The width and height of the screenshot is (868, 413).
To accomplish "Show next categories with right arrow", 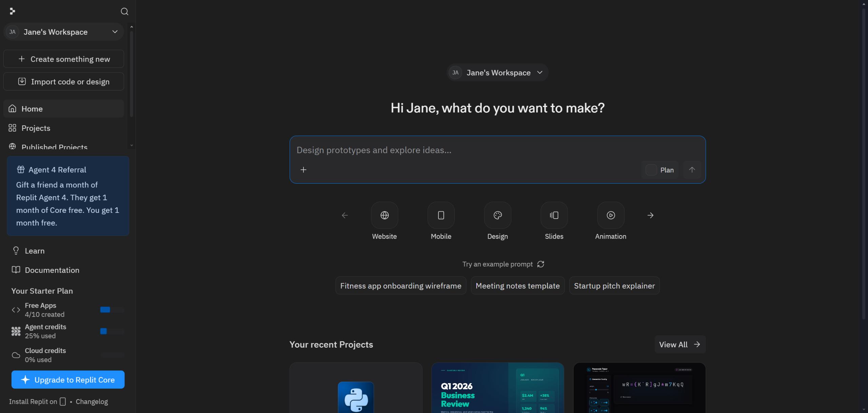I will pyautogui.click(x=650, y=215).
